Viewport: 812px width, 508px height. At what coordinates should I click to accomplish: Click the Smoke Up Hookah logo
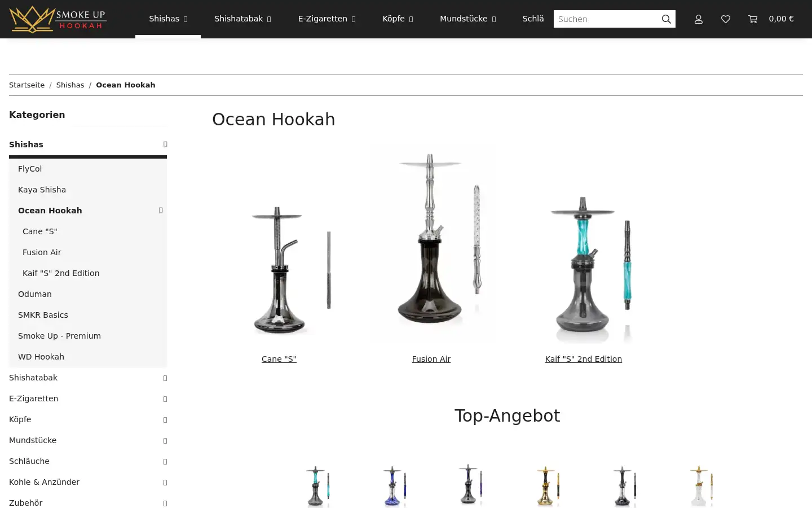pos(58,19)
